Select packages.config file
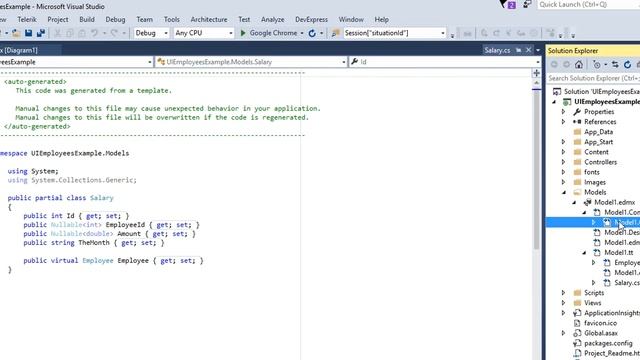Image resolution: width=640 pixels, height=360 pixels. pyautogui.click(x=608, y=343)
